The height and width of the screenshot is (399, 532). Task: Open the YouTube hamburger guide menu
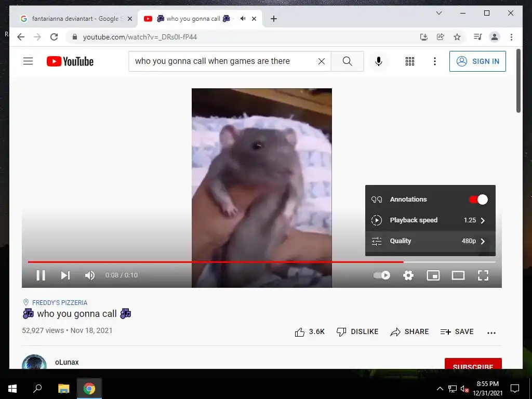coord(28,61)
